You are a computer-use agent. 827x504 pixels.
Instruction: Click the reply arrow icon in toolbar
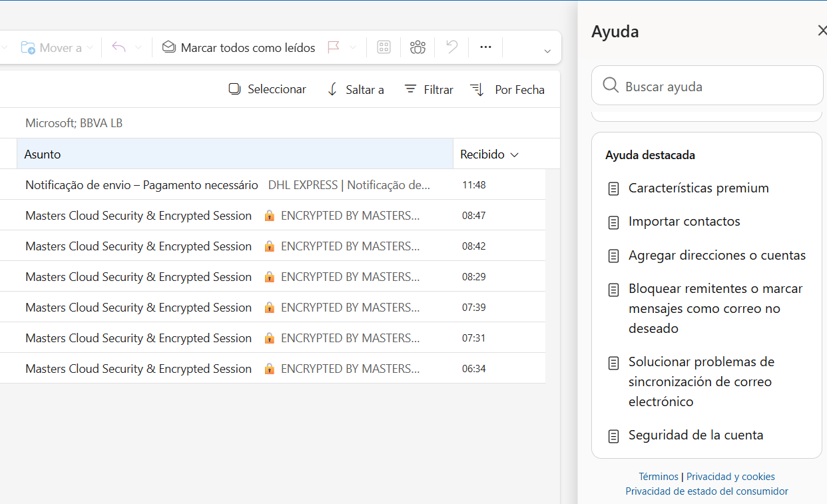click(119, 47)
